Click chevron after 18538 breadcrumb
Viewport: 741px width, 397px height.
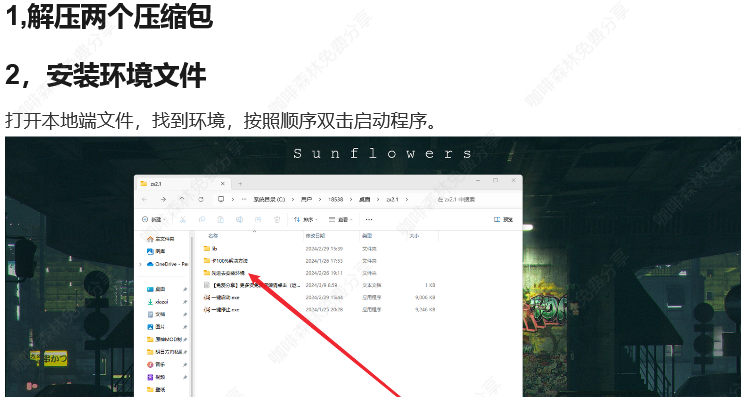351,199
